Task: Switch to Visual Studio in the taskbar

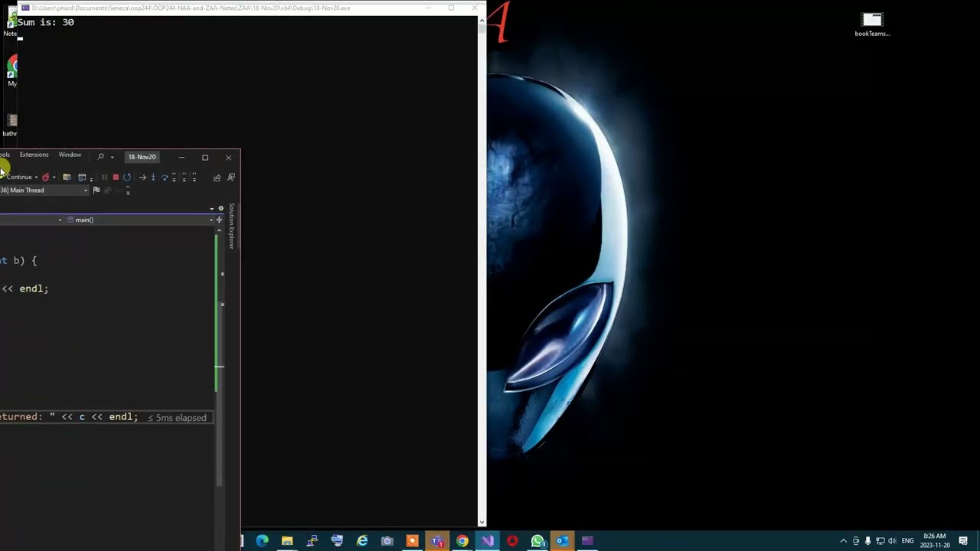Action: coord(488,541)
